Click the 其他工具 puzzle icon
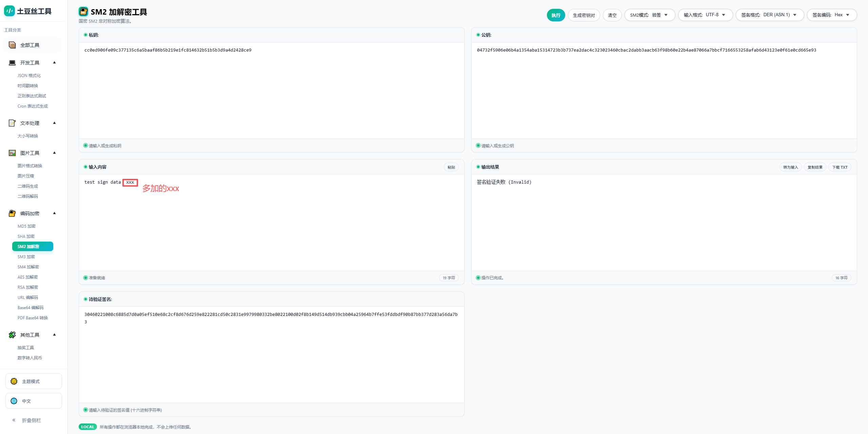868x434 pixels. point(12,335)
